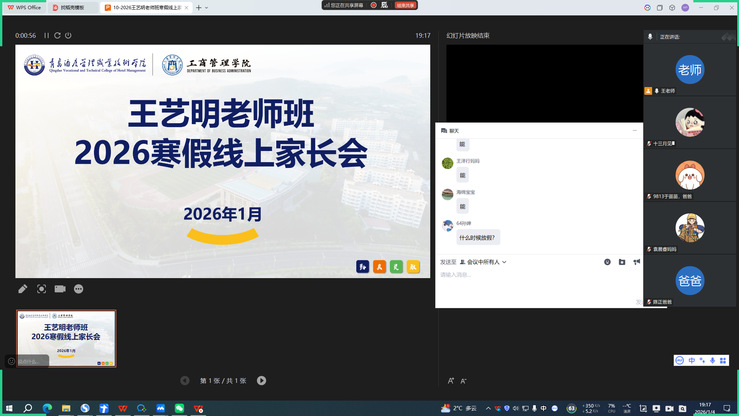This screenshot has width=739, height=416.
Task: Collapse the chat panel with its minimize bar
Action: coord(633,130)
